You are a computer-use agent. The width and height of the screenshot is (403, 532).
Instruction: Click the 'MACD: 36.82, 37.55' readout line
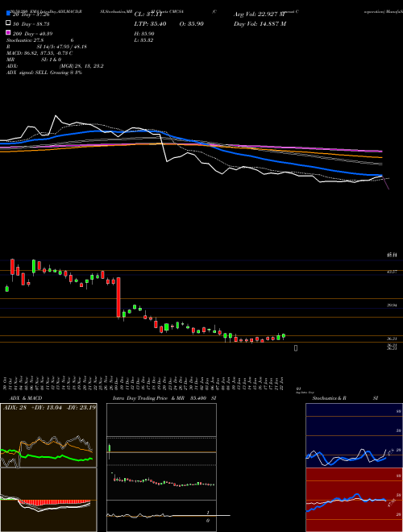39,53
